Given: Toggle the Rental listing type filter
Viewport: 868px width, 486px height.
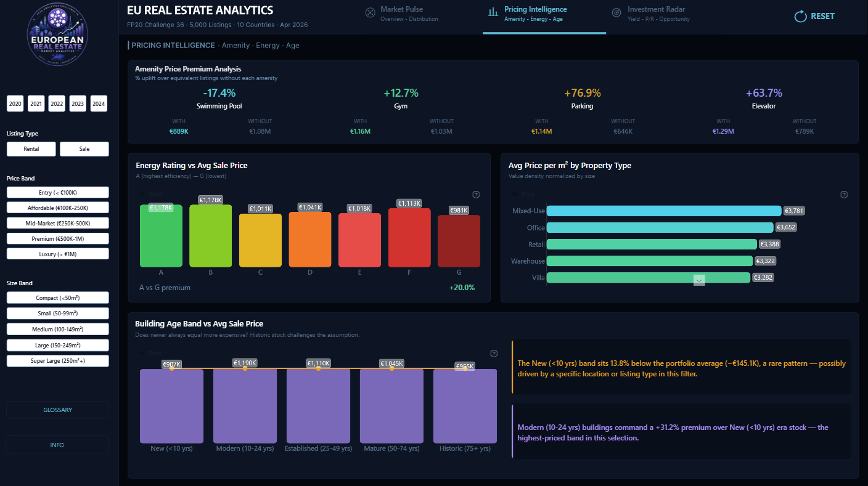Looking at the screenshot, I should (x=31, y=149).
